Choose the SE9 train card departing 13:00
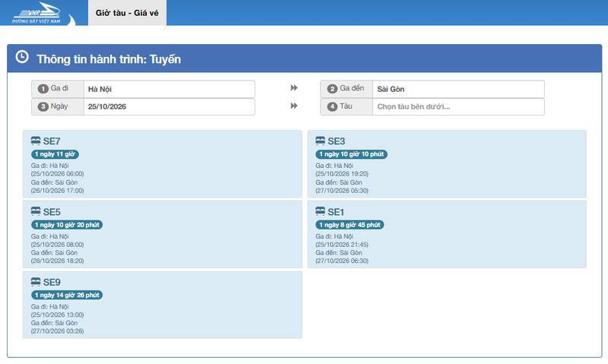Viewport: 608px width, 364px height. pyautogui.click(x=163, y=305)
